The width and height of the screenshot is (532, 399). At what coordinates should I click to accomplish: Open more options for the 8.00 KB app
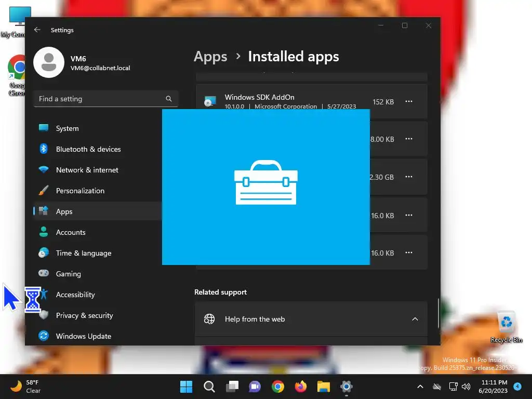[409, 139]
